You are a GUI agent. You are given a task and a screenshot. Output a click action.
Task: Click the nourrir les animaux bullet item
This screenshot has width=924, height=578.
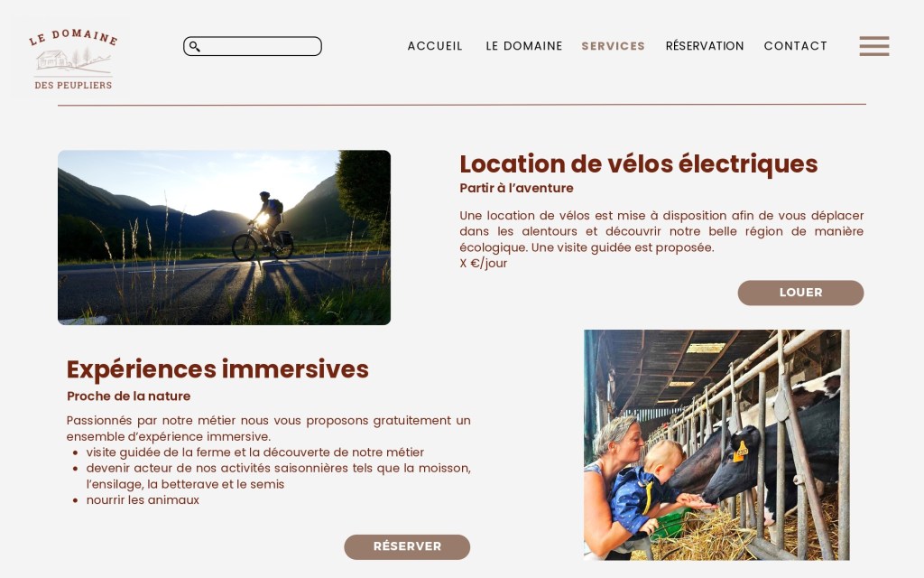143,500
